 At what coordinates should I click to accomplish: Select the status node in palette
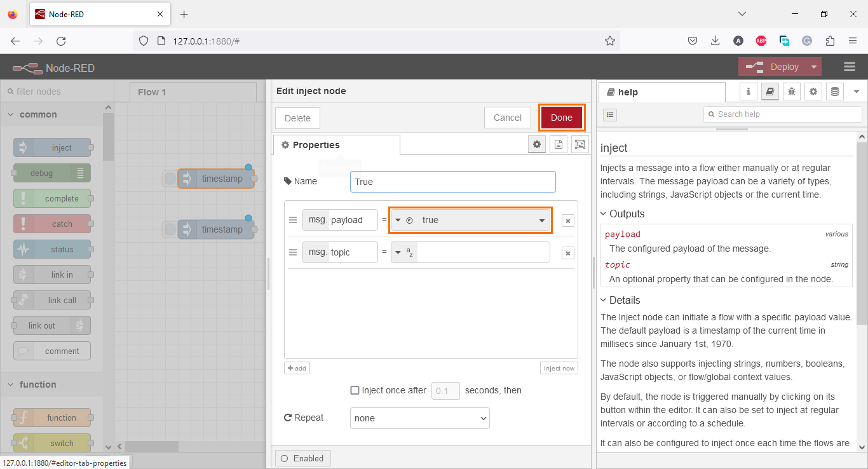(x=52, y=249)
